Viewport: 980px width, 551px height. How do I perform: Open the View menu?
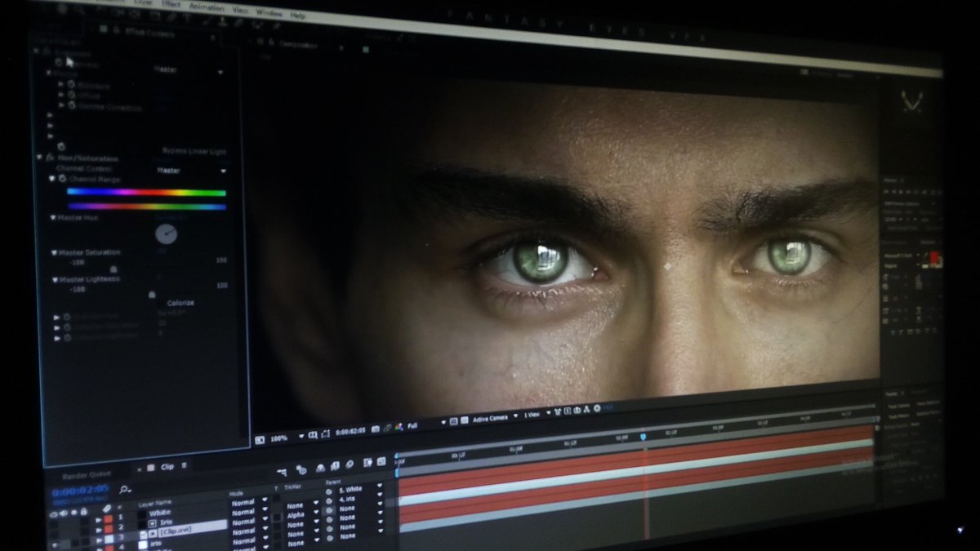(239, 10)
